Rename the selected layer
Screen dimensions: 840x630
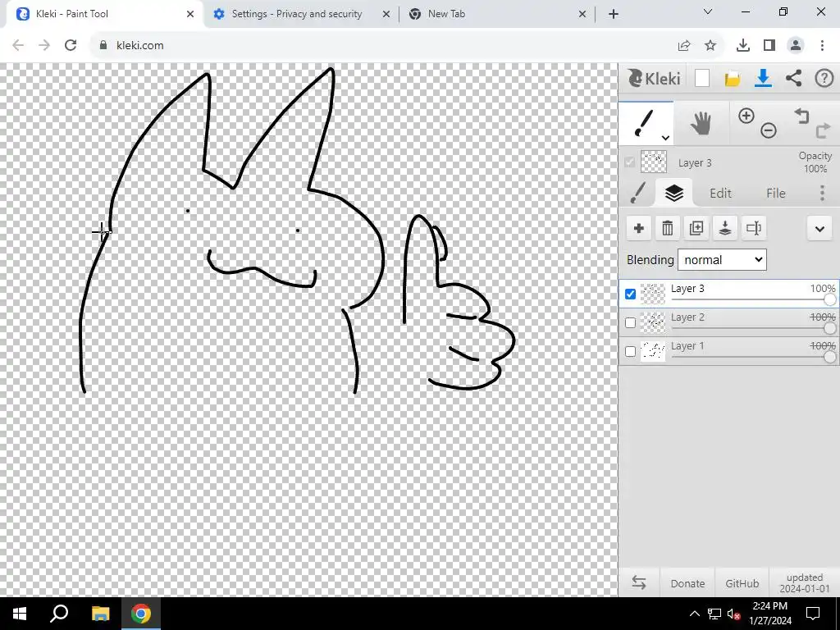(x=754, y=229)
